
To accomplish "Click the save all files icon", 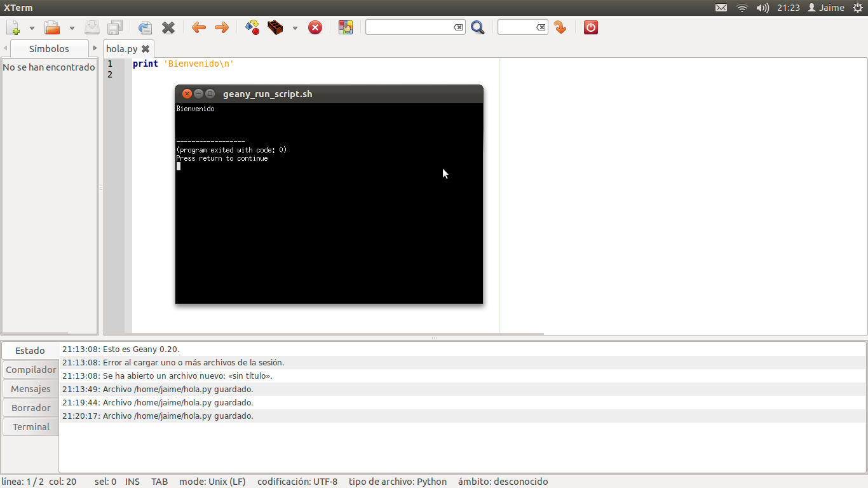I will (115, 27).
